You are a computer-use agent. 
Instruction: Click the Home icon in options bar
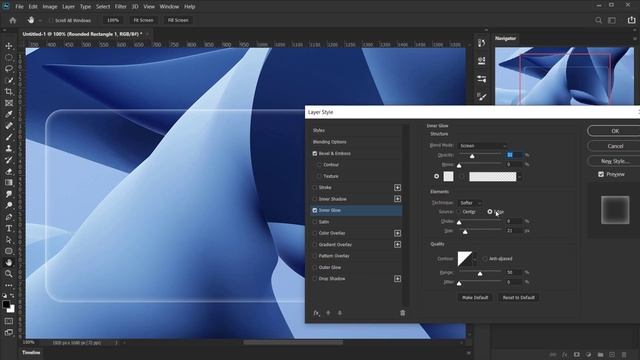click(x=13, y=20)
